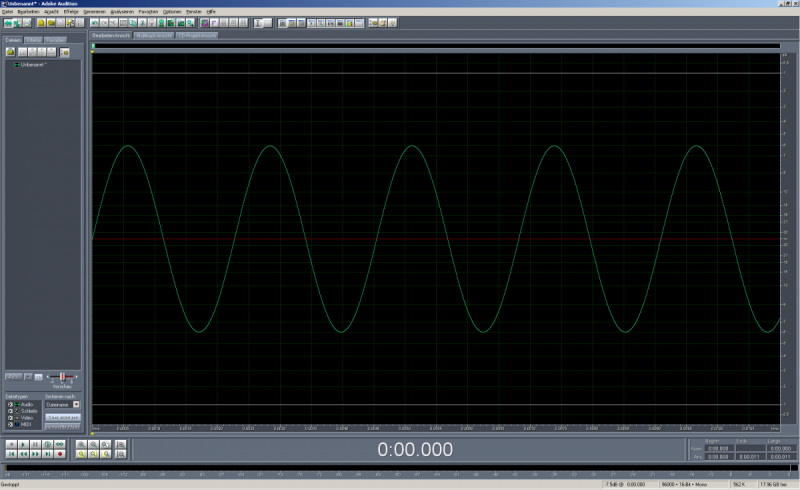Toggle the Video file type checkbox
This screenshot has width=800, height=490.
tap(11, 416)
